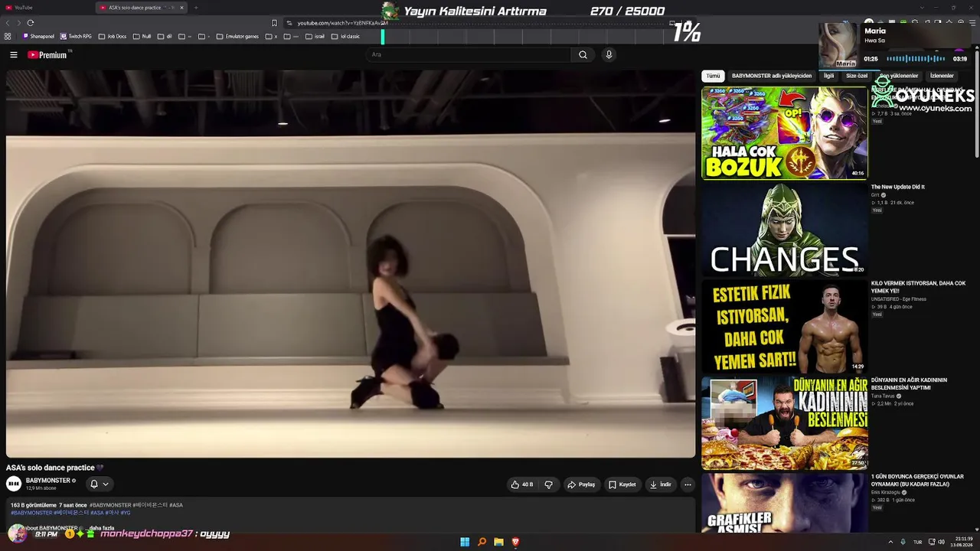Reload the current page

(x=31, y=23)
